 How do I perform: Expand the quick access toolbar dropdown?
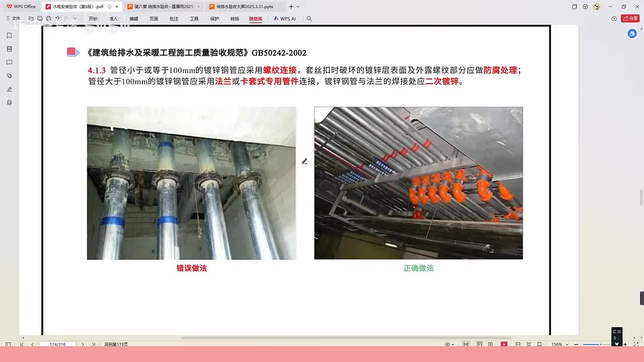coord(75,19)
